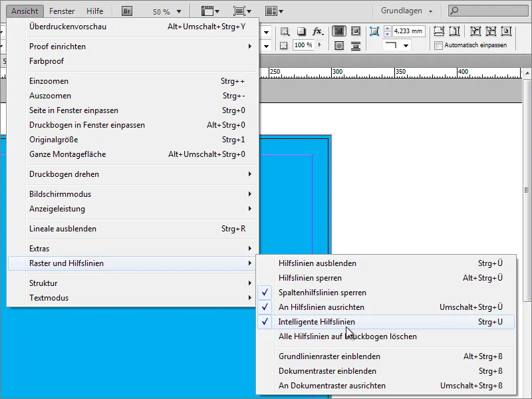Image resolution: width=532 pixels, height=399 pixels.
Task: Click the 100 % opacity field
Action: click(x=303, y=45)
